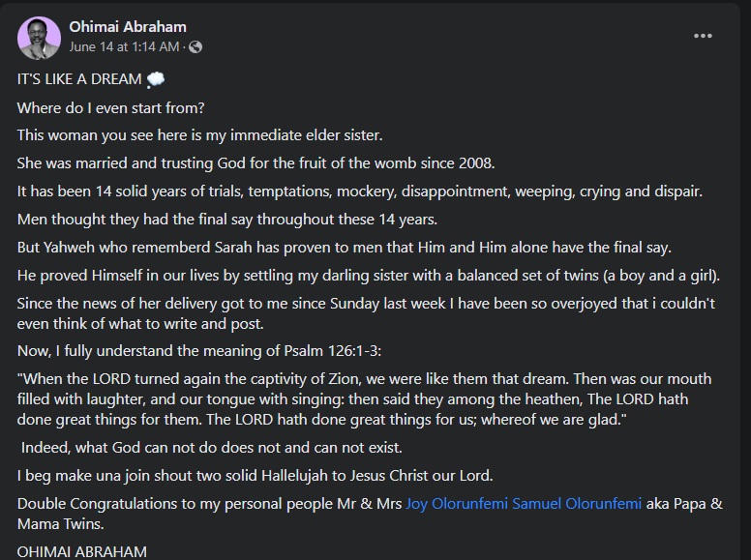Open the three-dot post options menu
751x560 pixels.
pyautogui.click(x=703, y=36)
